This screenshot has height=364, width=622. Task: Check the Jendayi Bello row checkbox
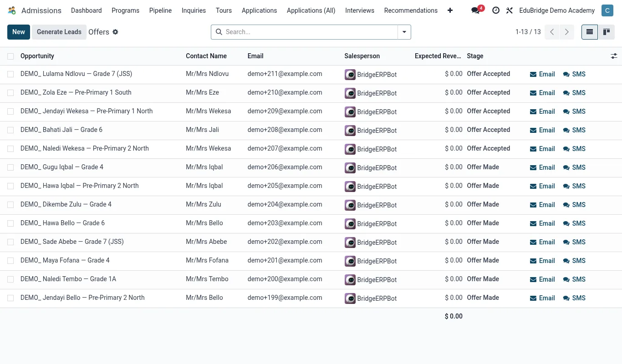click(10, 298)
